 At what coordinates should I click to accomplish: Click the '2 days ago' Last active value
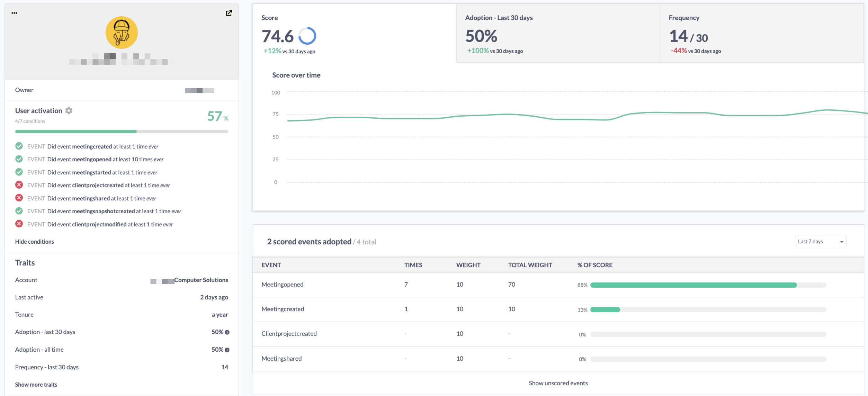tap(214, 297)
